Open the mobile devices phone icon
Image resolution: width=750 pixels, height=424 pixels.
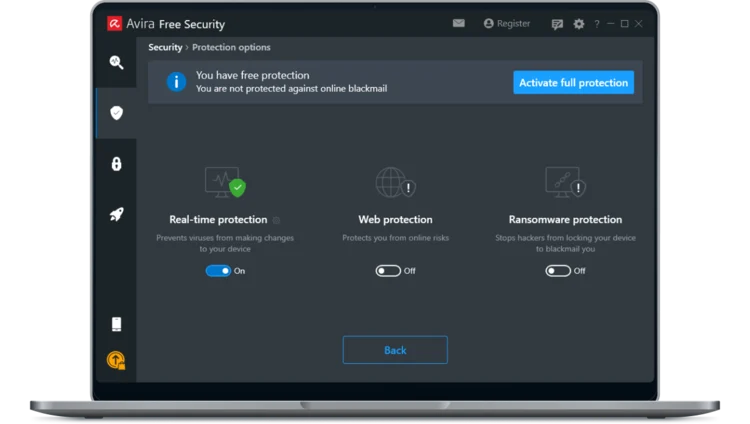(x=116, y=324)
